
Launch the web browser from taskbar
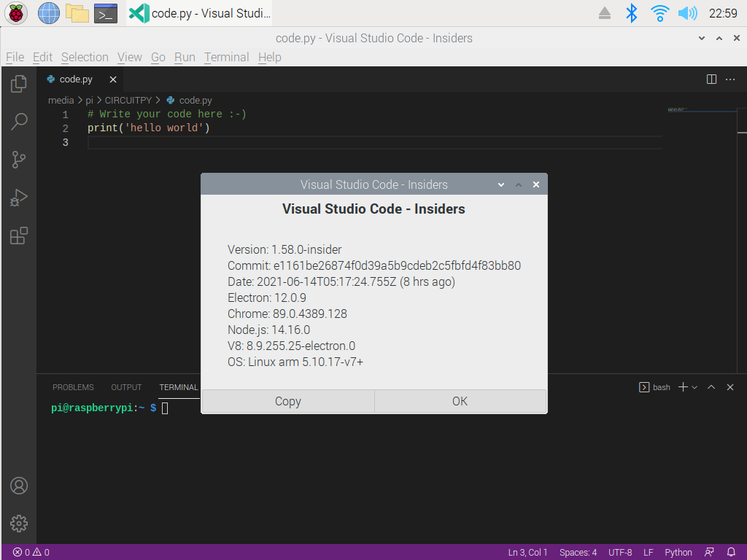click(x=49, y=13)
